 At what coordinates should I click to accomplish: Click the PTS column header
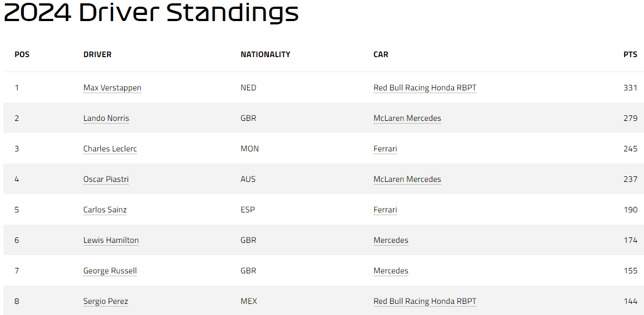630,54
